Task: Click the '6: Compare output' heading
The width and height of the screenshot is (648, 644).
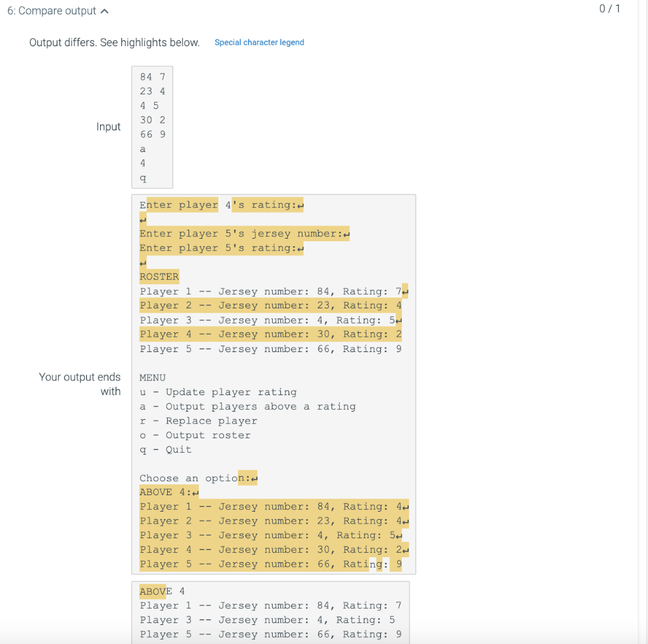Action: tap(52, 11)
